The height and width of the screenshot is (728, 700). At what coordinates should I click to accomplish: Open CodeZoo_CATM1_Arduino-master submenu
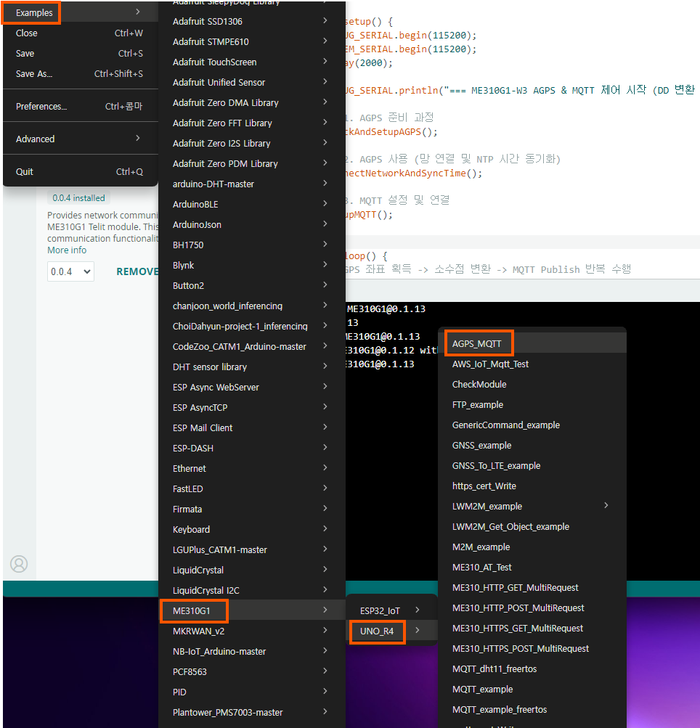[252, 347]
